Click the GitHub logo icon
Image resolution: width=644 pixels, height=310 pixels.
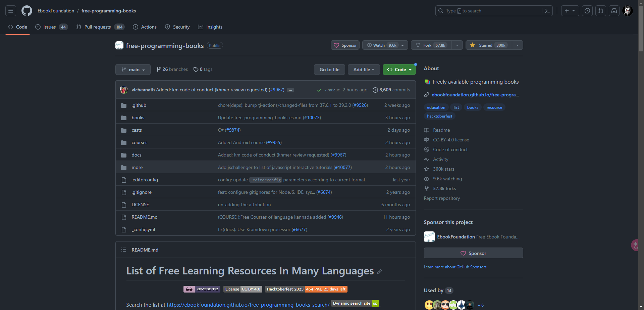pyautogui.click(x=26, y=10)
